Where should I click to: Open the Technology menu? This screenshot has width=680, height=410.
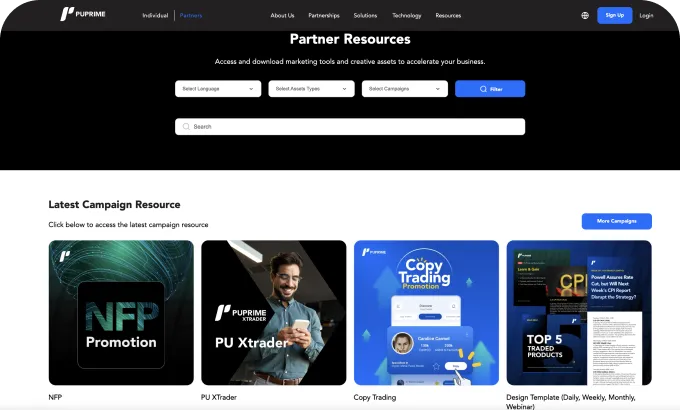[x=407, y=16]
